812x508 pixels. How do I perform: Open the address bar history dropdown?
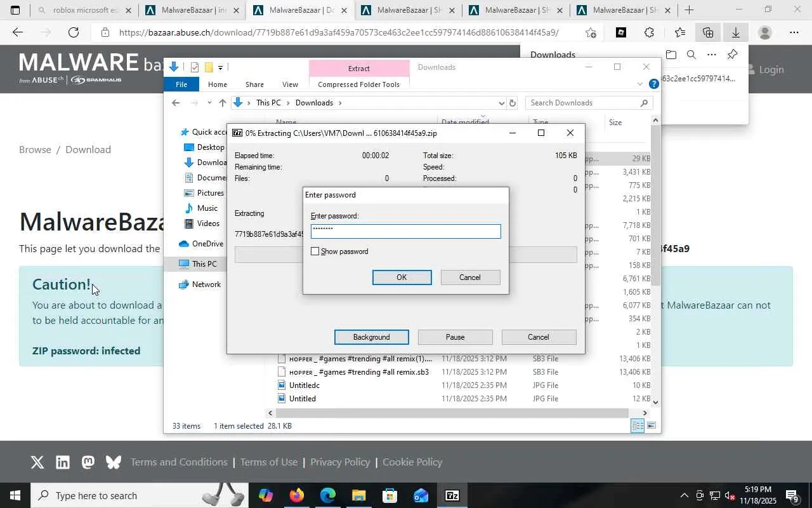point(501,103)
